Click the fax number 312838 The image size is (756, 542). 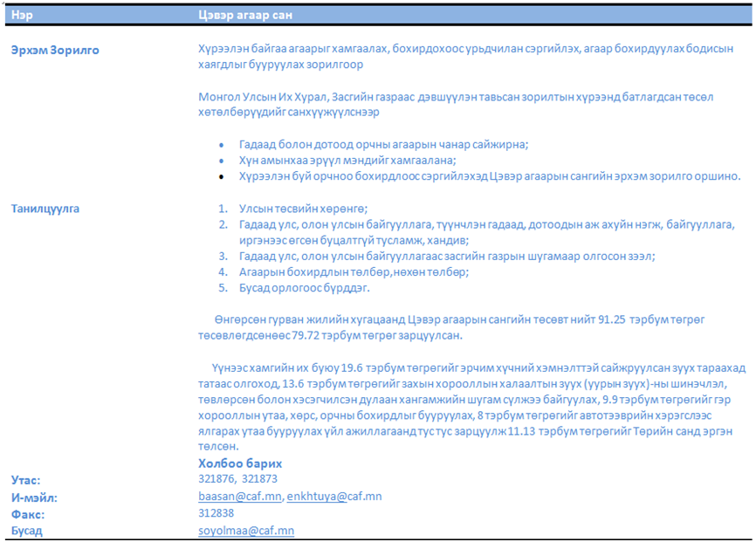point(216,513)
